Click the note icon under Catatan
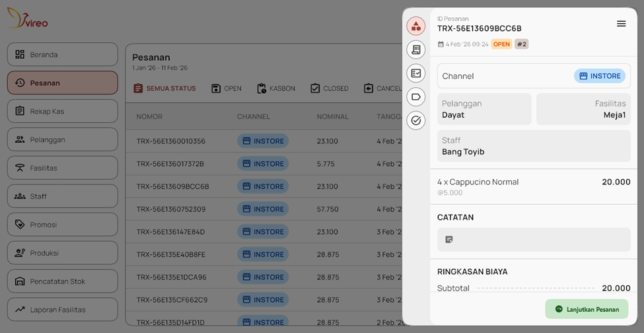The image size is (644, 333). (x=449, y=240)
